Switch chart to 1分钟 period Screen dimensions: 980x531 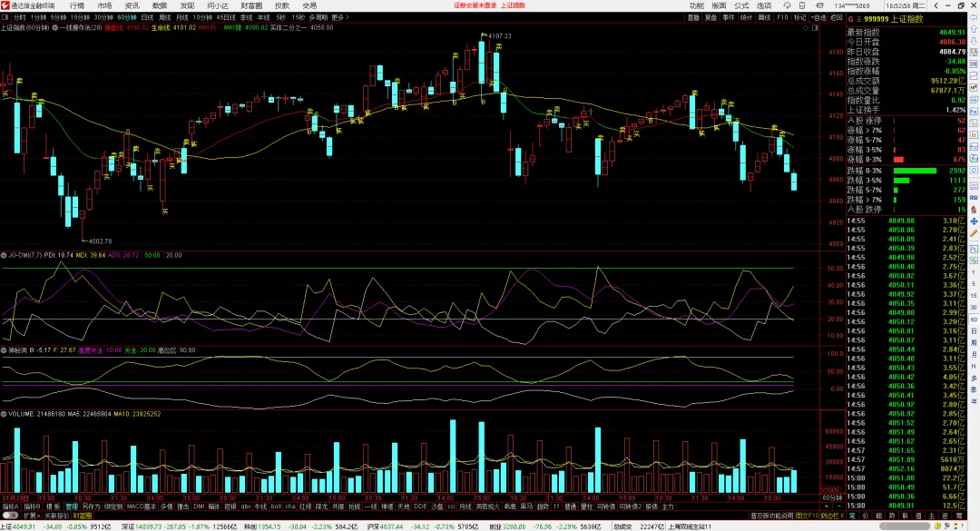(38, 17)
